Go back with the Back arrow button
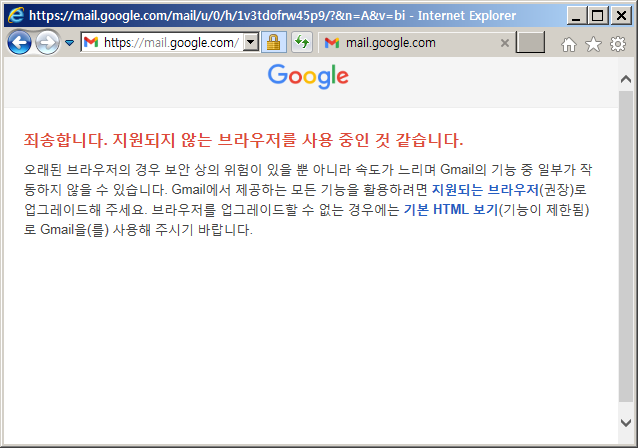Viewport: 638px width, 448px height. 19,42
